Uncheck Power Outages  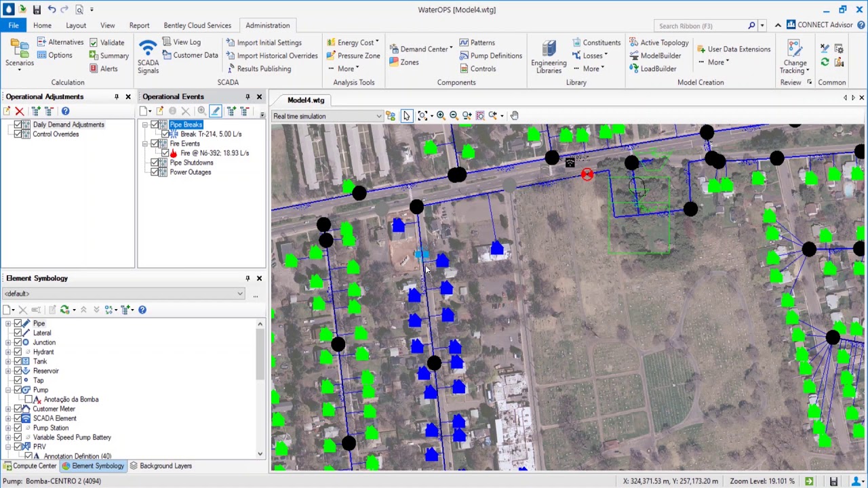coord(155,172)
